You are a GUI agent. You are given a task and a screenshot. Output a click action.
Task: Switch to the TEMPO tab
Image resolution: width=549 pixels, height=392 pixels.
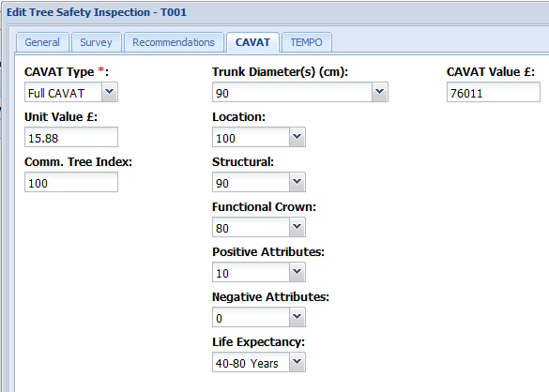[x=306, y=42]
